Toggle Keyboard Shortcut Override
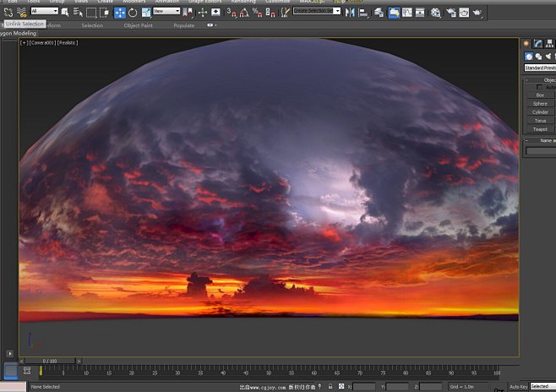The image size is (556, 392). pos(215,13)
